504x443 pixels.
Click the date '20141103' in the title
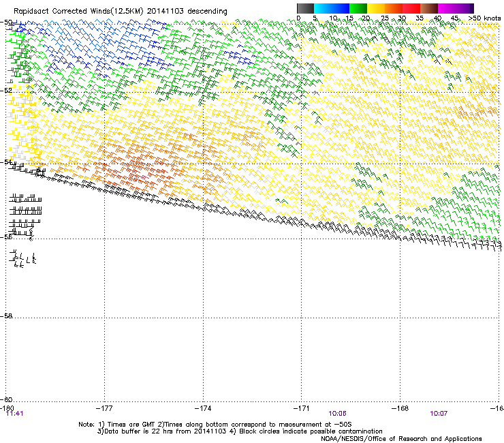click(166, 12)
